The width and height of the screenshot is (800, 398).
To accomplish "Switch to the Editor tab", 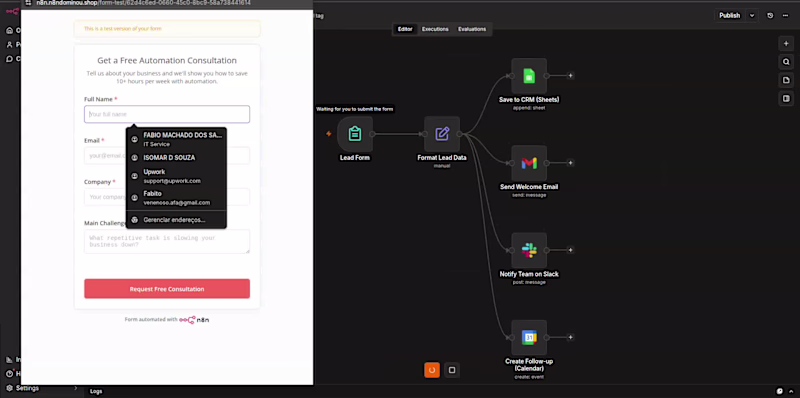I will pos(405,29).
